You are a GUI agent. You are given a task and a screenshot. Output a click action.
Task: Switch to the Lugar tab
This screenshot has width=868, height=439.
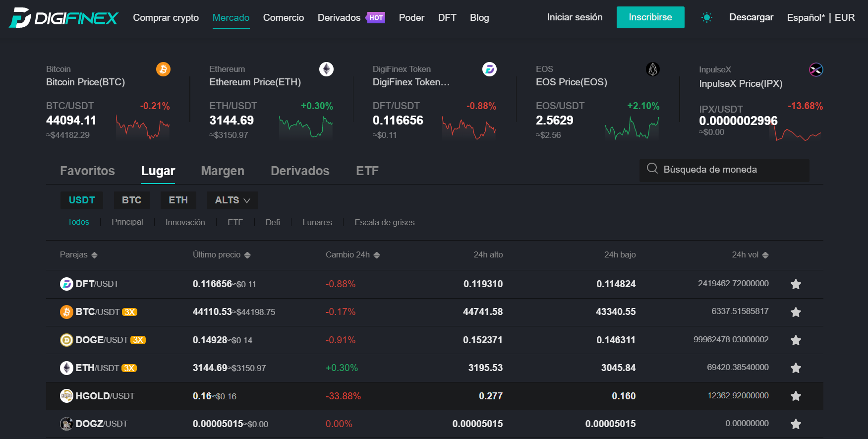point(158,171)
